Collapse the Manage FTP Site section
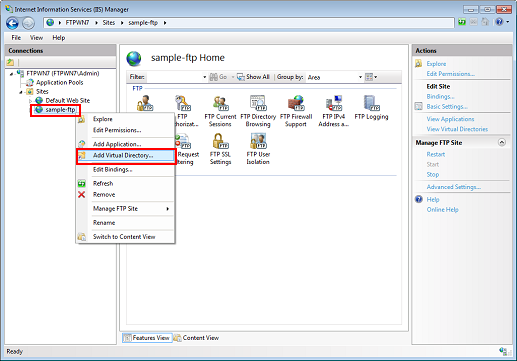Image resolution: width=517 pixels, height=361 pixels. [x=502, y=142]
